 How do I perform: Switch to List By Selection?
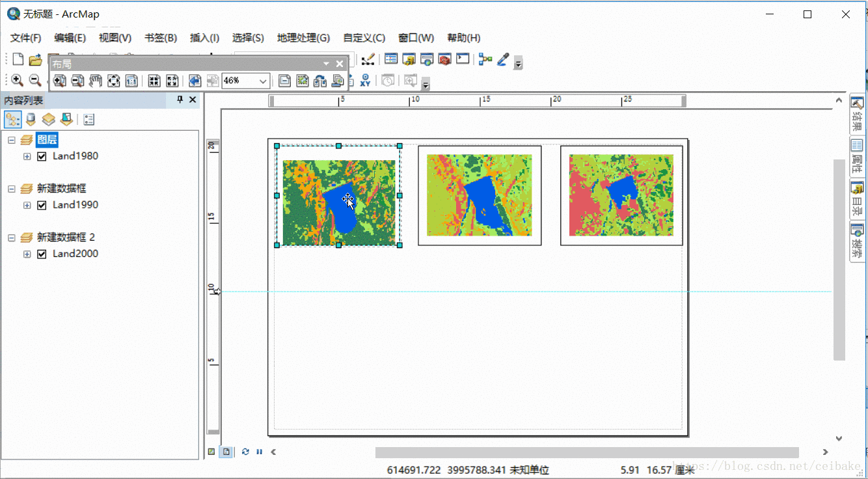point(66,119)
